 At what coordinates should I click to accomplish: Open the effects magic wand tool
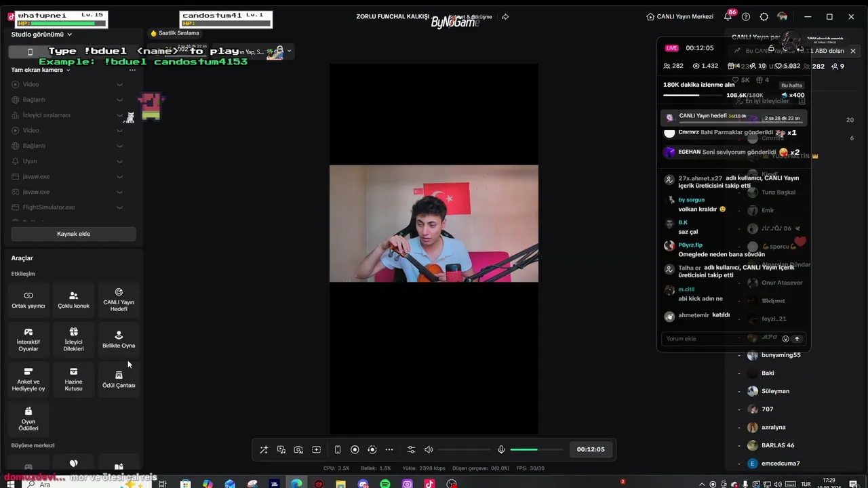pyautogui.click(x=264, y=449)
